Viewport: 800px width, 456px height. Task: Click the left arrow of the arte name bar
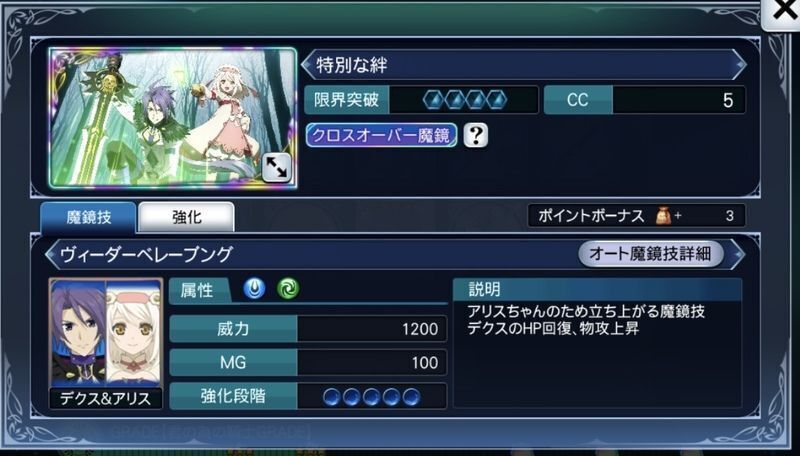click(52, 254)
